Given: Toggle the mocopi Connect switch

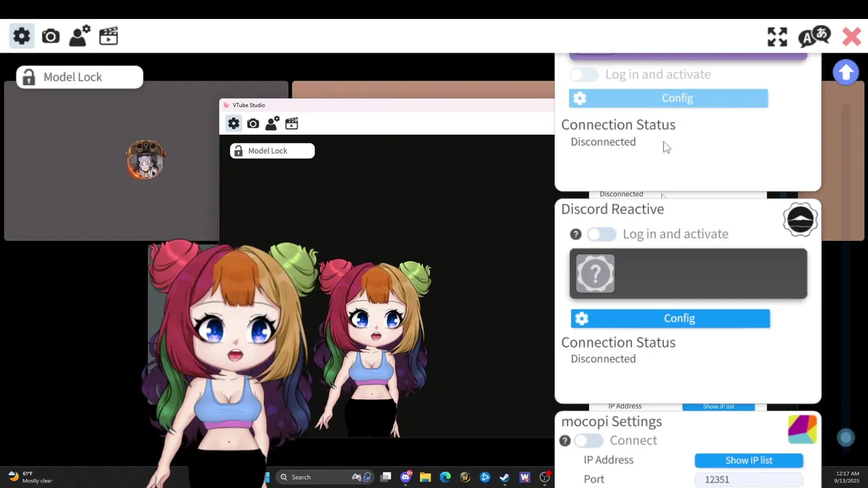Looking at the screenshot, I should tap(589, 441).
